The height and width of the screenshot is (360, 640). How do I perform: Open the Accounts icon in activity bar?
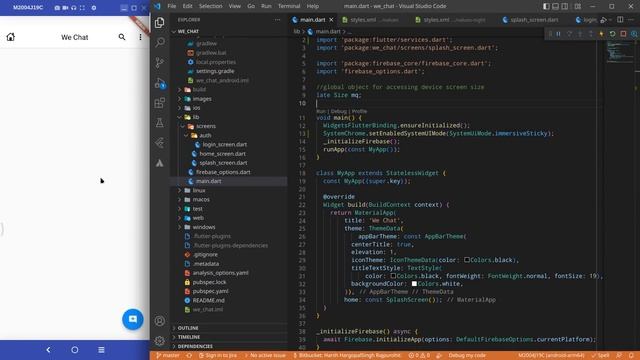pyautogui.click(x=160, y=321)
